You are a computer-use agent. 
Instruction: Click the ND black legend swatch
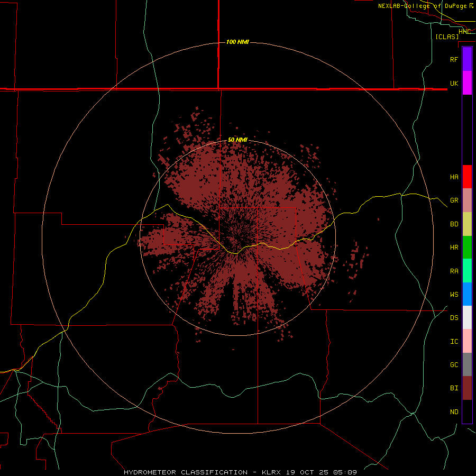pos(467,411)
